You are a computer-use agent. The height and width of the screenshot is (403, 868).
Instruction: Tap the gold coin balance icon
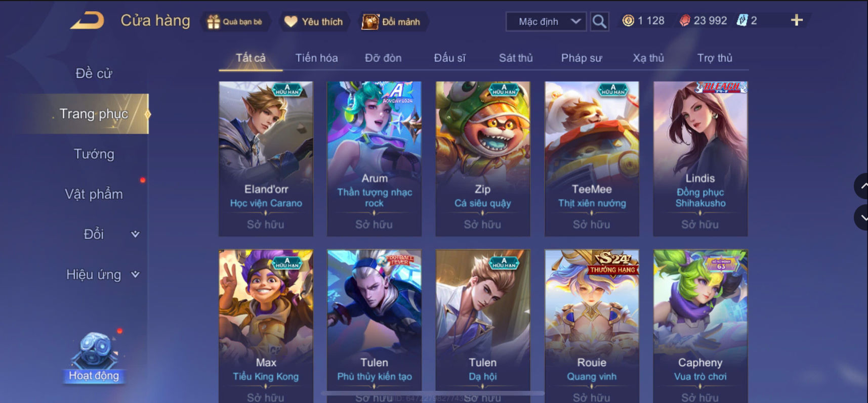point(628,21)
